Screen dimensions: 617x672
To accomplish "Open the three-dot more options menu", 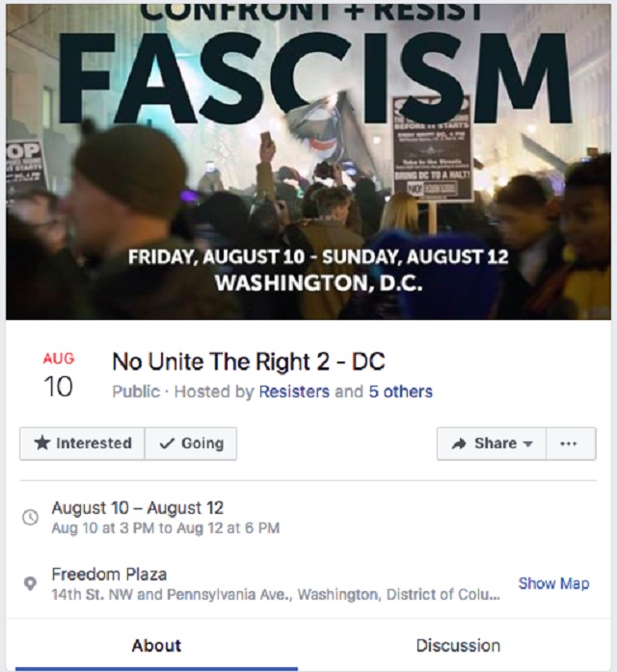I will click(x=569, y=444).
